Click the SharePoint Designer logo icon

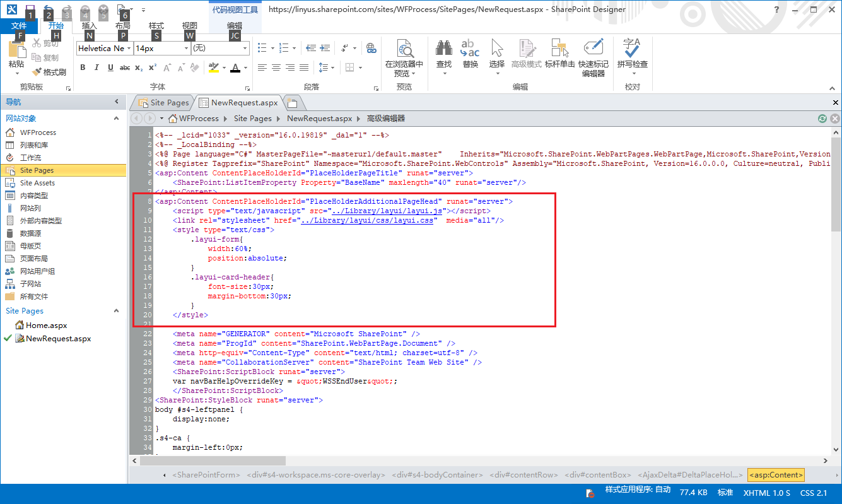coord(12,9)
